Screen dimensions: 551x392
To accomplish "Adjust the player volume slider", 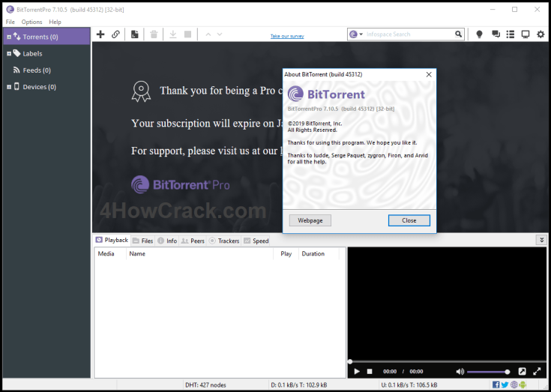I will pyautogui.click(x=487, y=372).
